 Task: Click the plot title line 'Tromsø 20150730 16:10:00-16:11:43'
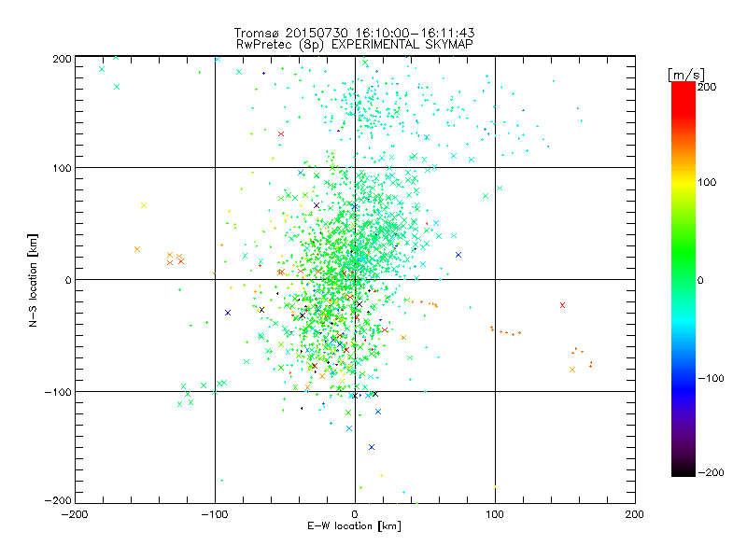click(x=355, y=33)
